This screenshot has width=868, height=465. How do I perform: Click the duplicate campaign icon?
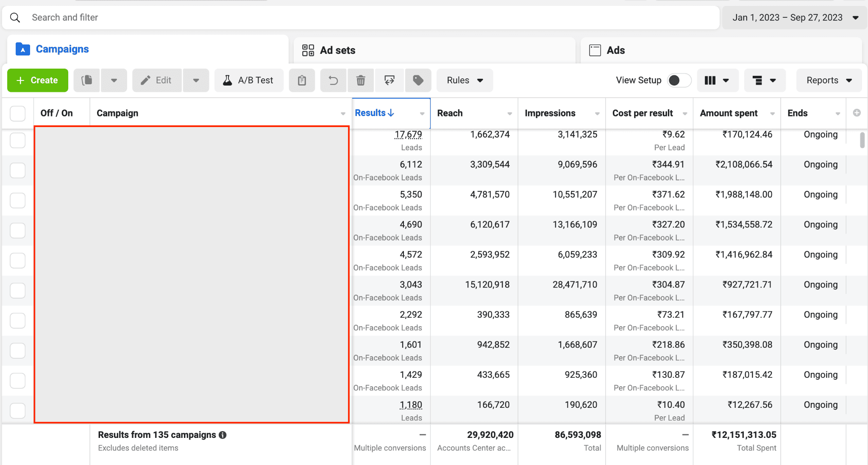point(87,80)
